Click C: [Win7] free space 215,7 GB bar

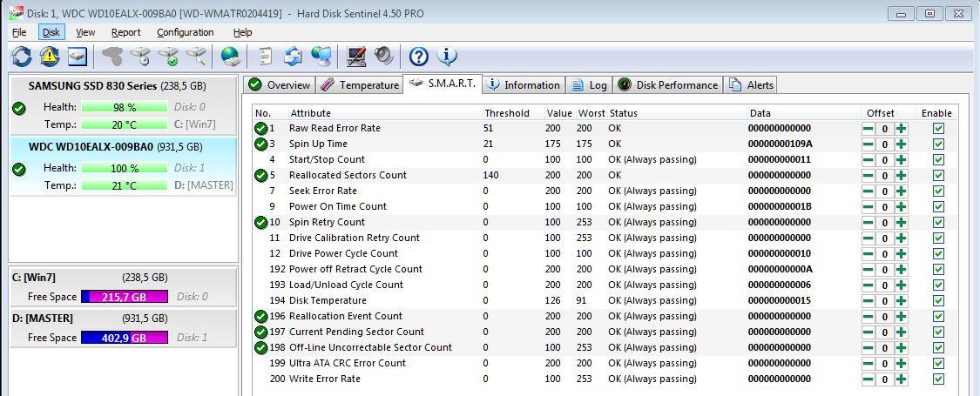pos(125,297)
